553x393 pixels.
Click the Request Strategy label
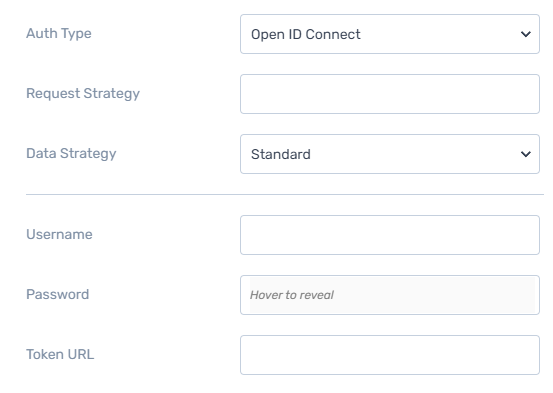pos(83,94)
